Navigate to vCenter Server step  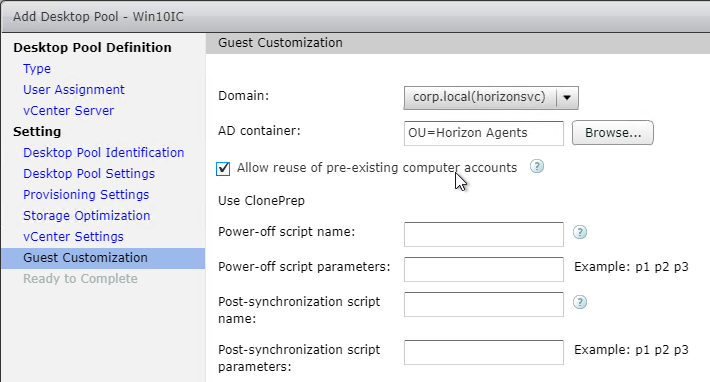coord(68,110)
